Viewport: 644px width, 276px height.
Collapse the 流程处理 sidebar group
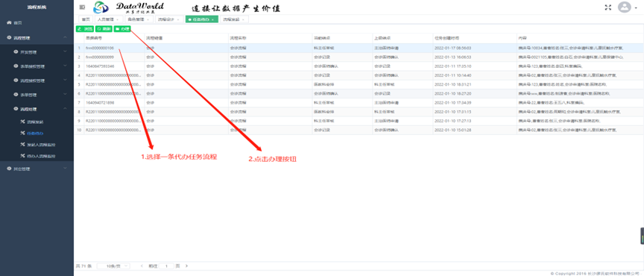pyautogui.click(x=37, y=109)
